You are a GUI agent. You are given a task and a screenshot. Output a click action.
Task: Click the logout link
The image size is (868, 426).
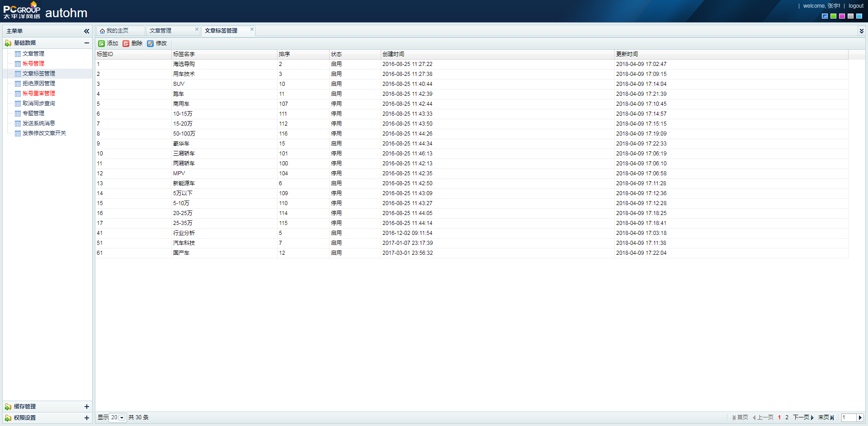pyautogui.click(x=856, y=6)
